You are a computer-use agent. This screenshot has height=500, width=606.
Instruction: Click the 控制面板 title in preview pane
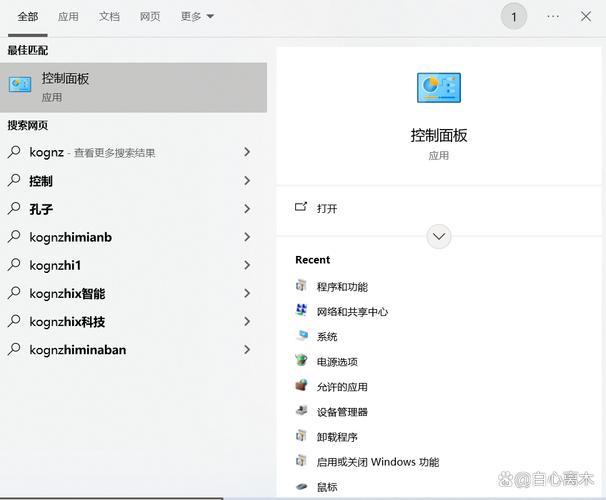tap(439, 135)
